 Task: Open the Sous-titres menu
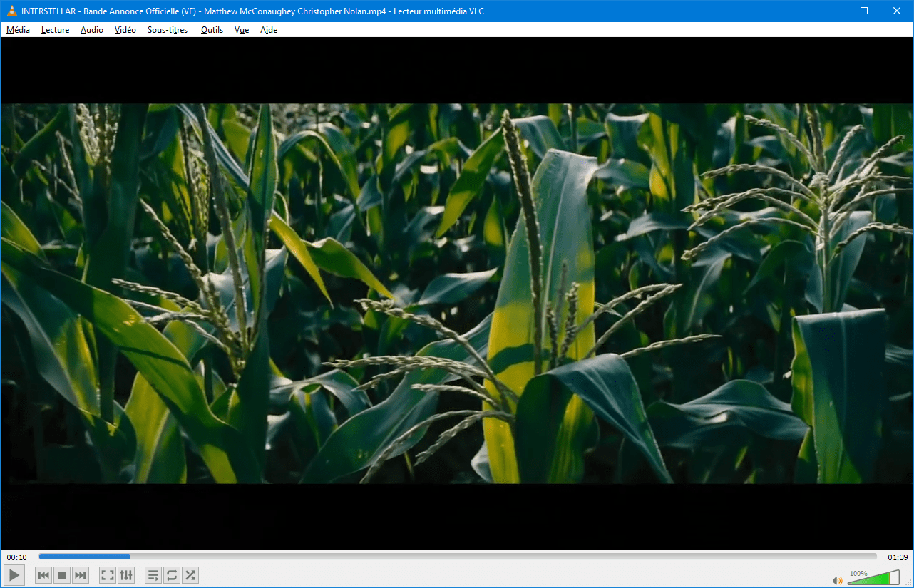click(x=168, y=30)
